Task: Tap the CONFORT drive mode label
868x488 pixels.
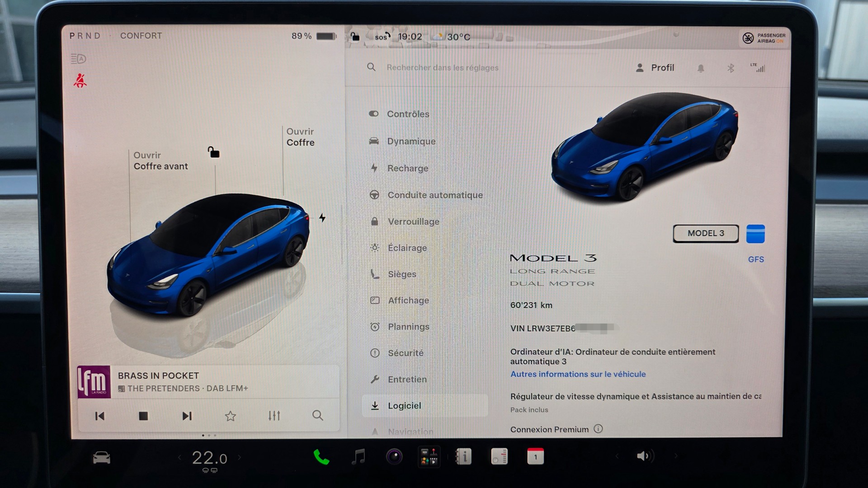Action: coord(141,36)
